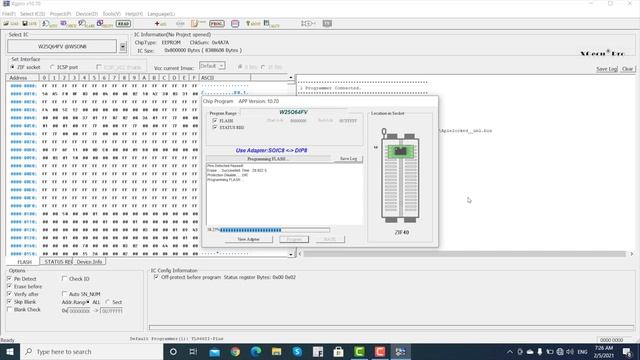Toggle Skip Blank option checkbox
The image size is (640, 360).
tap(9, 302)
